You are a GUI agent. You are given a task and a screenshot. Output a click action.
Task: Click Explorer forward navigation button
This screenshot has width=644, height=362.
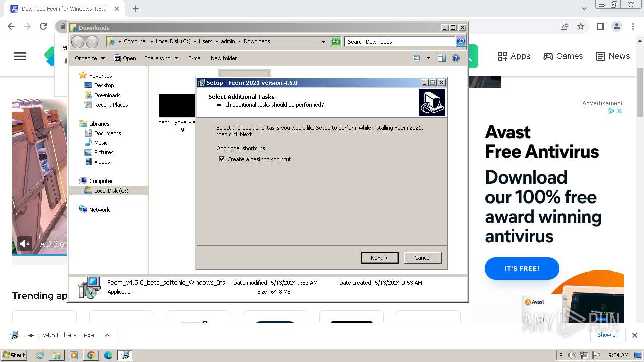pos(92,42)
